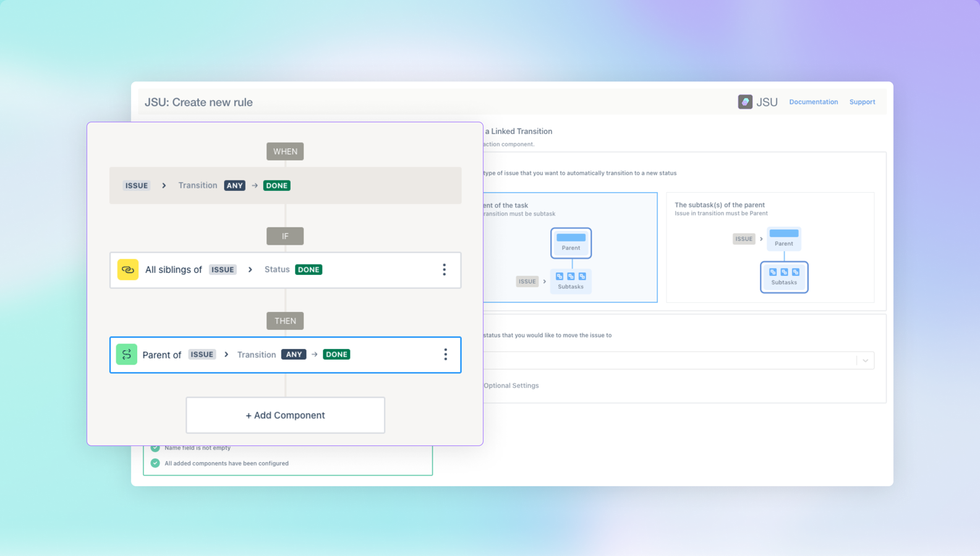The image size is (980, 556).
Task: Click the JSU logo icon
Action: tap(745, 102)
